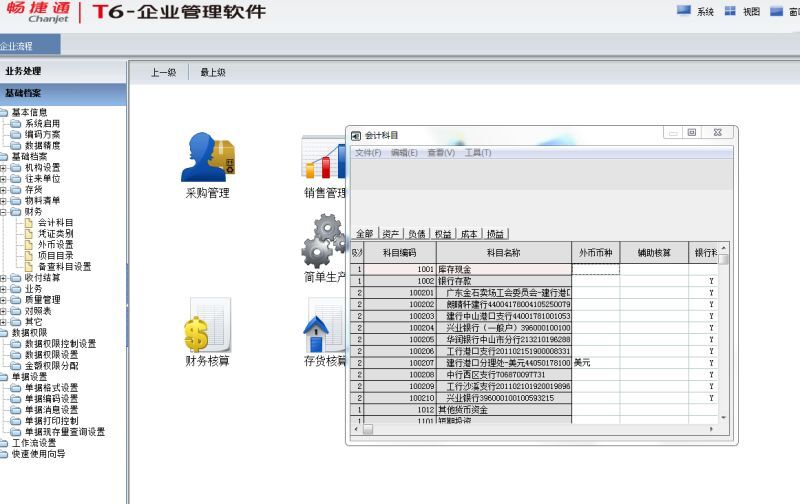The image size is (800, 504).
Task: Select the 企业流程 tab
Action: coord(30,45)
